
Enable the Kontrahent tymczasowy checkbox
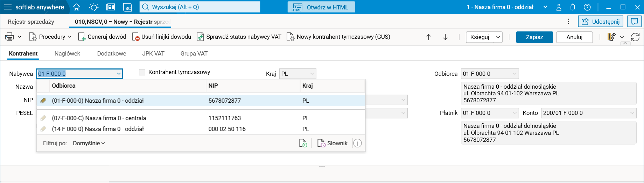142,72
